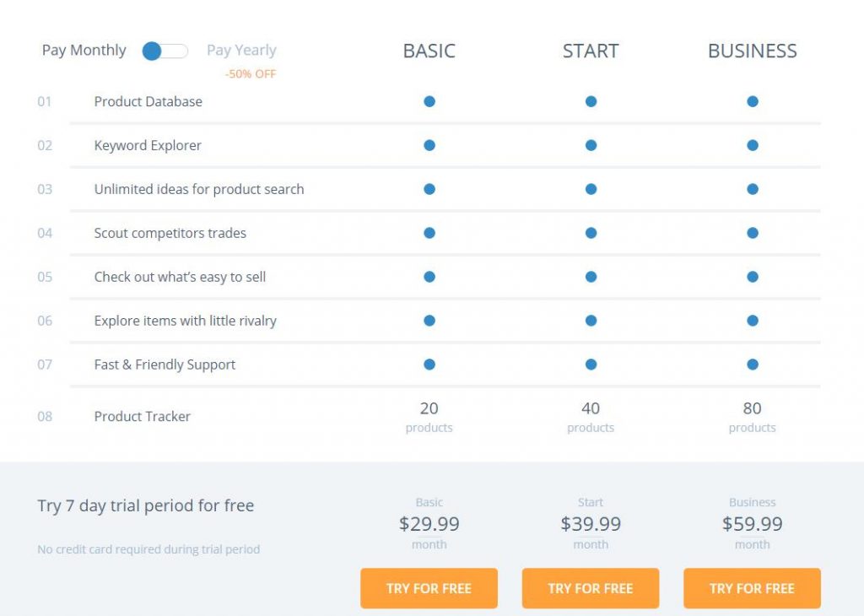Click Product Database dot in Basic column
Viewport: 864px width, 616px height.
click(x=429, y=101)
